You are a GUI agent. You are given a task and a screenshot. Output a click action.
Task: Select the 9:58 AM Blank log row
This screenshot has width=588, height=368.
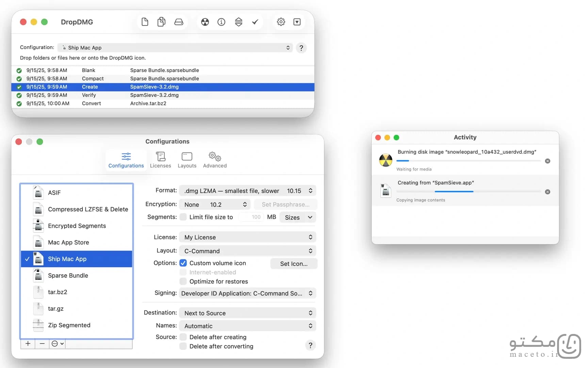pos(163,70)
